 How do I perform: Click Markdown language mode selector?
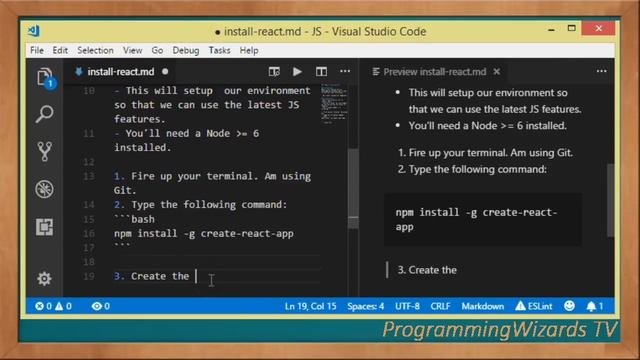coord(483,306)
